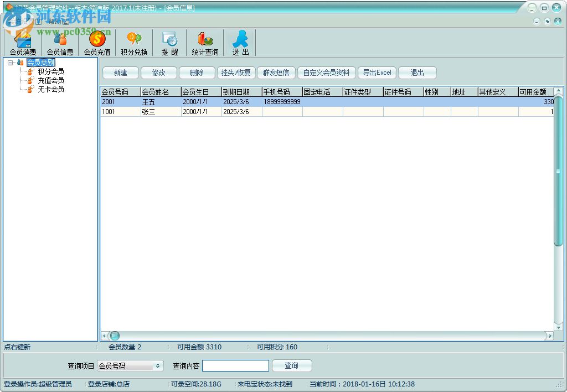
Task: Collapse the 会员类别 tree node
Action: tap(10, 63)
